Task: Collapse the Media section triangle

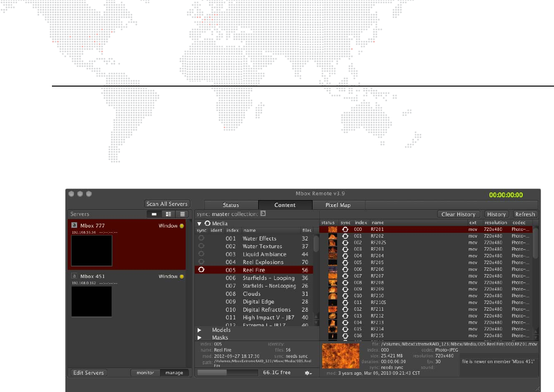Action: (x=199, y=224)
